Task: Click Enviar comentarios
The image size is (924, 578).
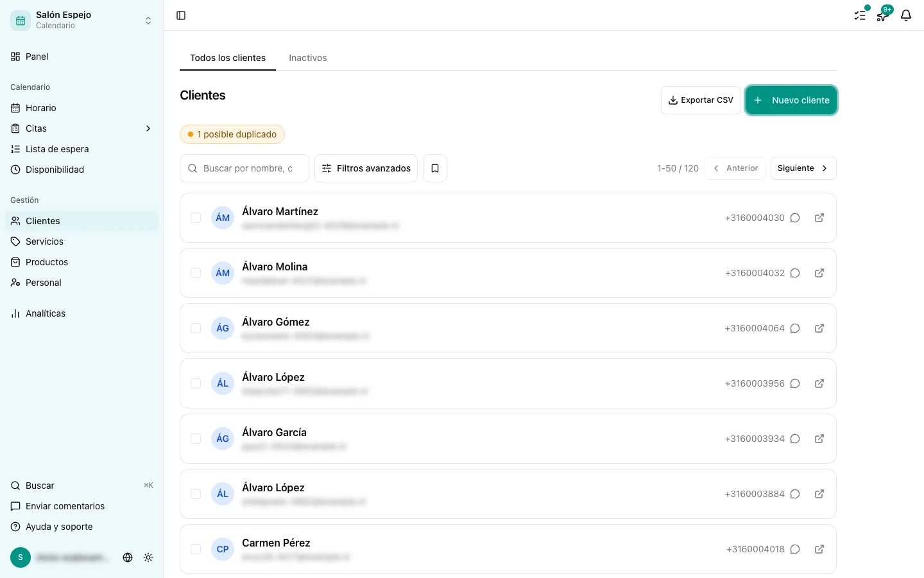Action: (82, 506)
